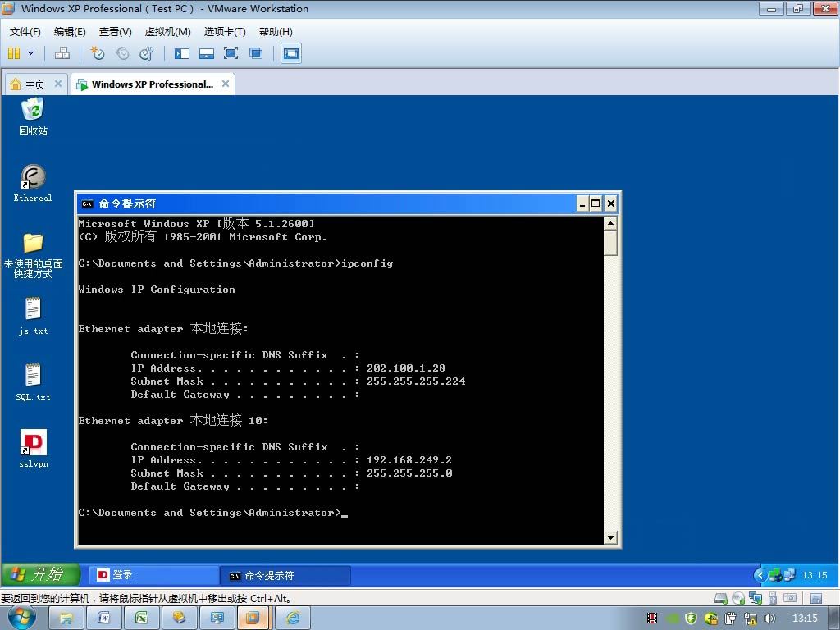Viewport: 840px width, 630px height.
Task: Open Internet Explorer on host taskbar
Action: 292,619
